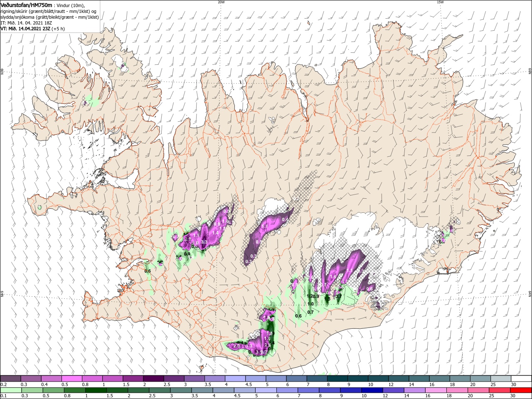Pick snow scale swatch starting at 3
The width and height of the screenshot is (532, 399).
194,379
